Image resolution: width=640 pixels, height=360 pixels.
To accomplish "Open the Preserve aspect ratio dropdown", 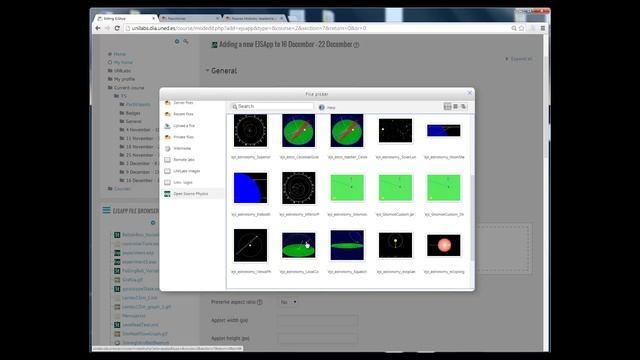I will pyautogui.click(x=289, y=302).
